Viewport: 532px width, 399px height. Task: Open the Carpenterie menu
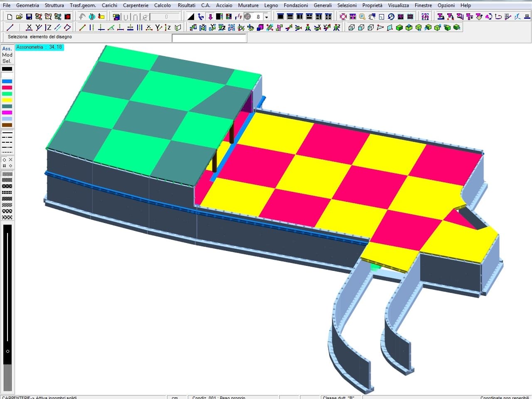click(135, 5)
